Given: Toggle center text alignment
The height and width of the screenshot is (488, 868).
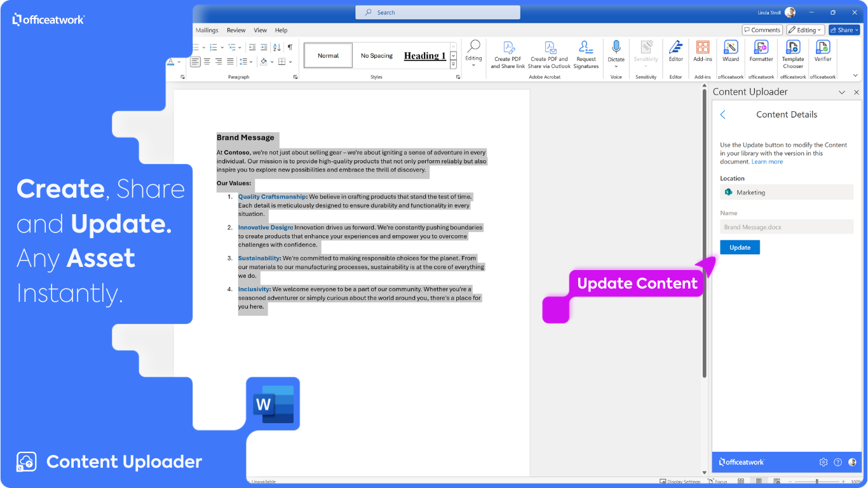Looking at the screenshot, I should coord(207,62).
